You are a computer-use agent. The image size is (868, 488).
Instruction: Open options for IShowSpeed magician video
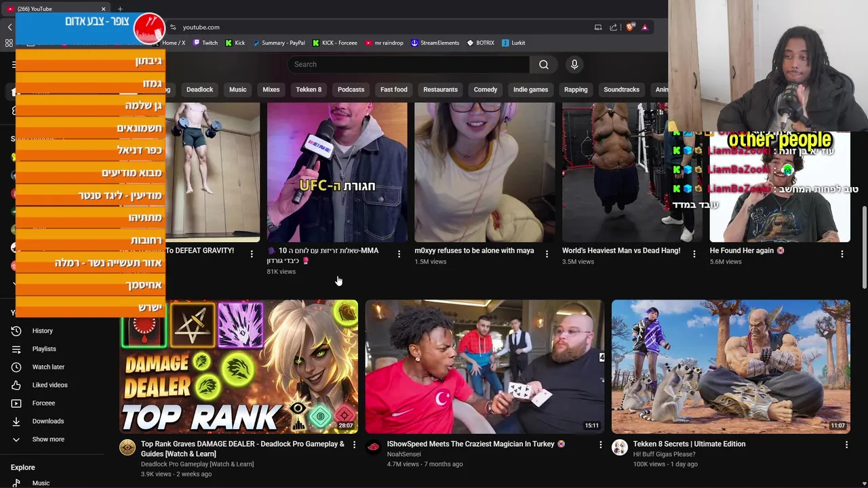(600, 445)
